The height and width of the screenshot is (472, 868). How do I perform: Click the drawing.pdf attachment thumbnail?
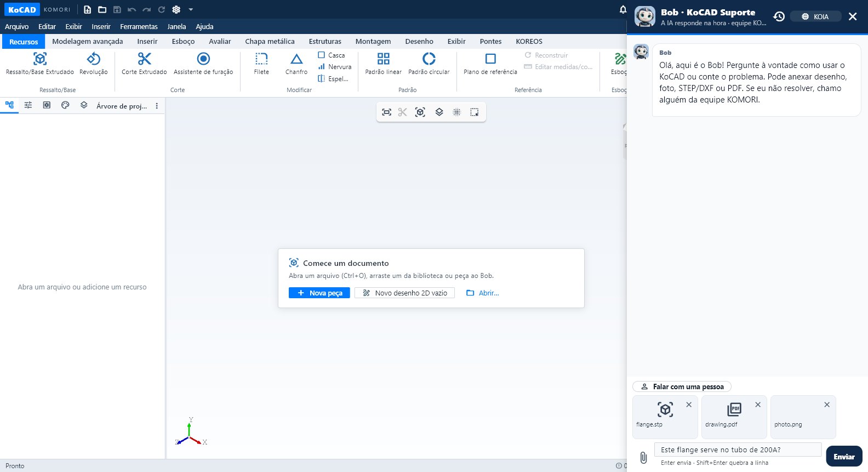tap(734, 417)
